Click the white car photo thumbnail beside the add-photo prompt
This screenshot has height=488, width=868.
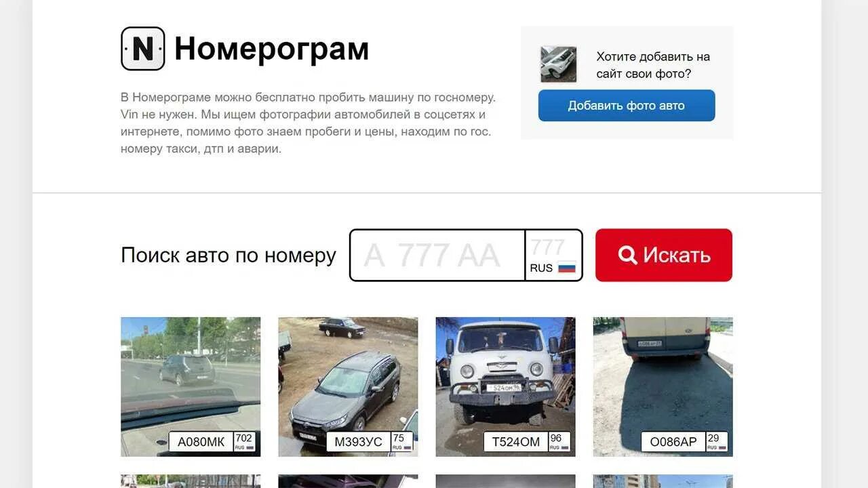pos(559,64)
